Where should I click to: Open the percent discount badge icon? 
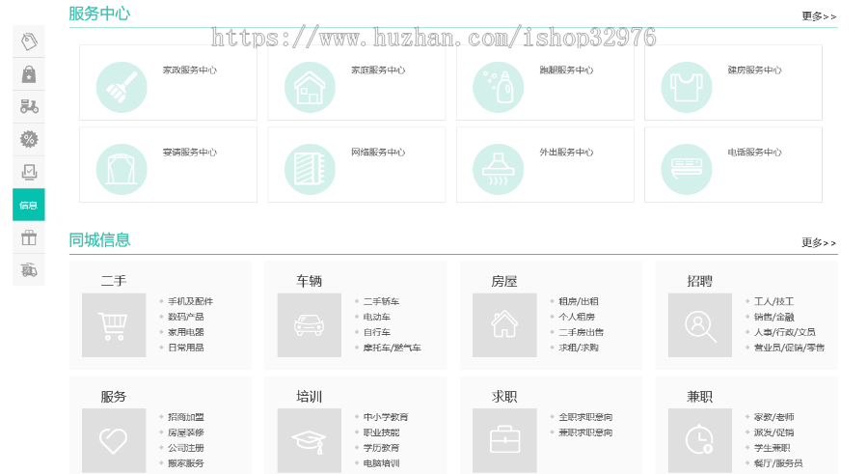(x=29, y=139)
